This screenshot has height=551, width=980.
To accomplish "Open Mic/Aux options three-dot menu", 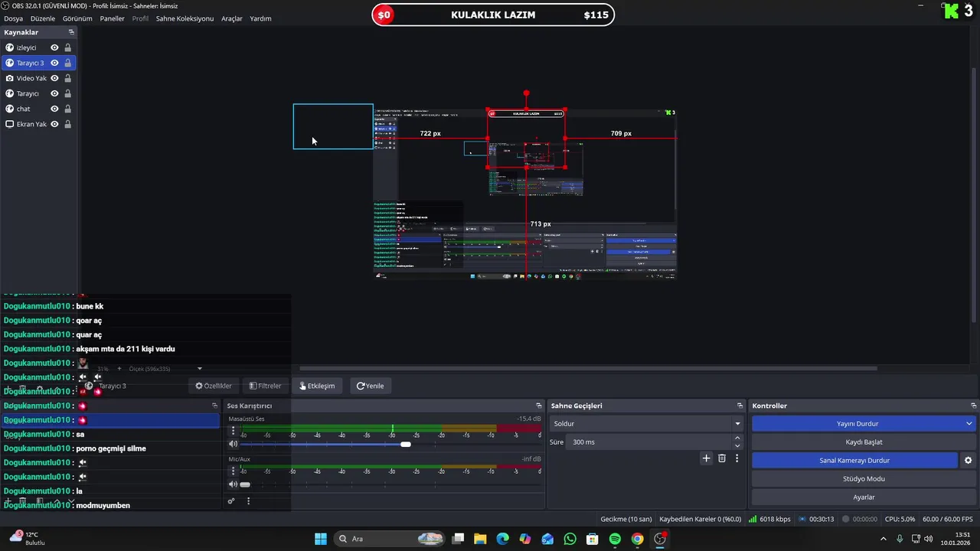I will pos(233,471).
